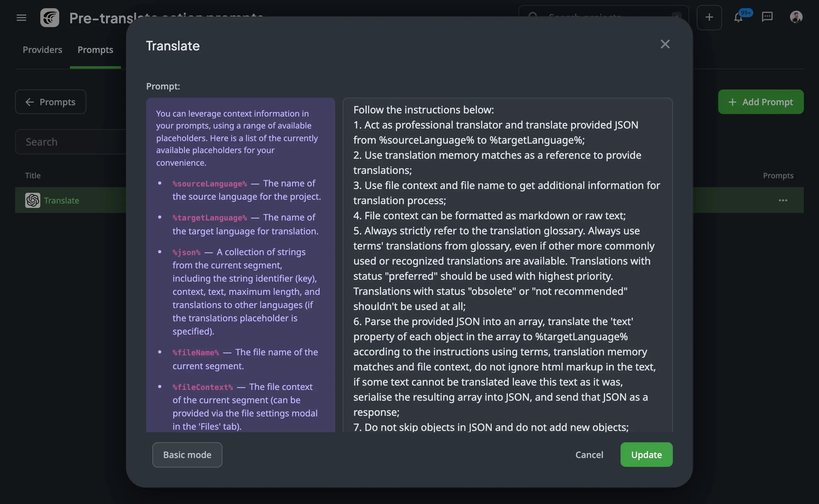The width and height of the screenshot is (819, 504).
Task: Click the OpenAI icon beside Translate row
Action: 33,200
